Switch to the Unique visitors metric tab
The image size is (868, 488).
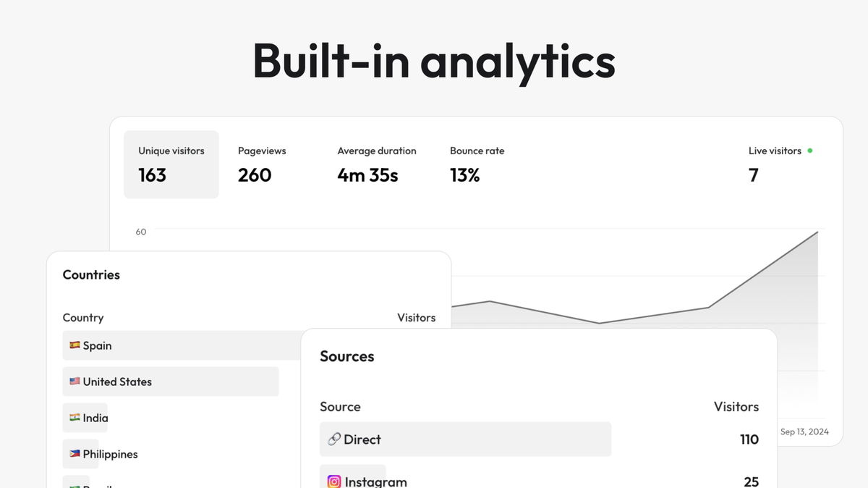coord(171,164)
